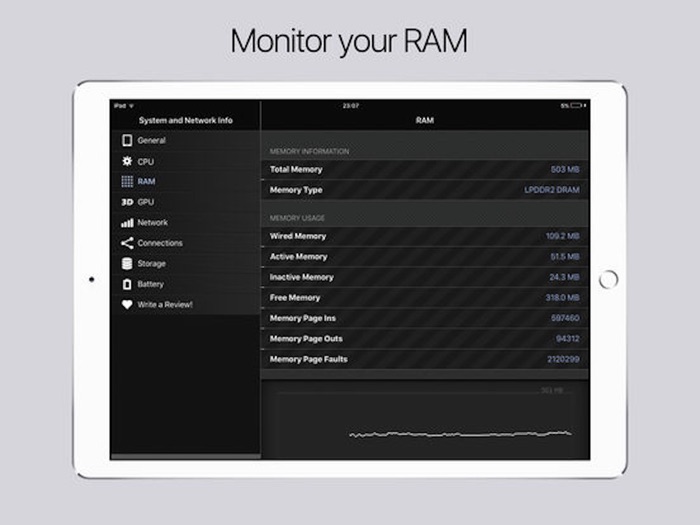Screen dimensions: 700x525
Task: Select the Inactive Memory row label
Action: point(302,277)
